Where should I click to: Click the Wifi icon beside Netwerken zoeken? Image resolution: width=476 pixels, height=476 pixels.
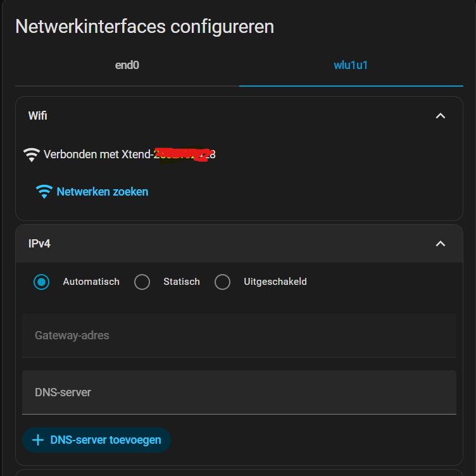click(44, 192)
